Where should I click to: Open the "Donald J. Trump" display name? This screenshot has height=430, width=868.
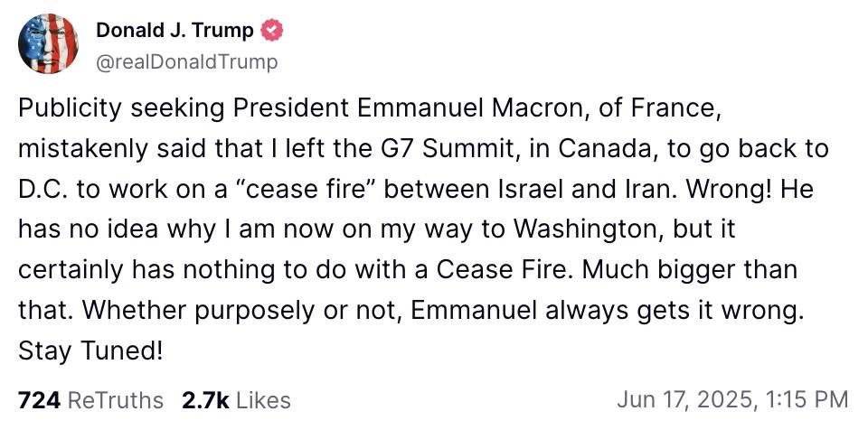pyautogui.click(x=175, y=31)
